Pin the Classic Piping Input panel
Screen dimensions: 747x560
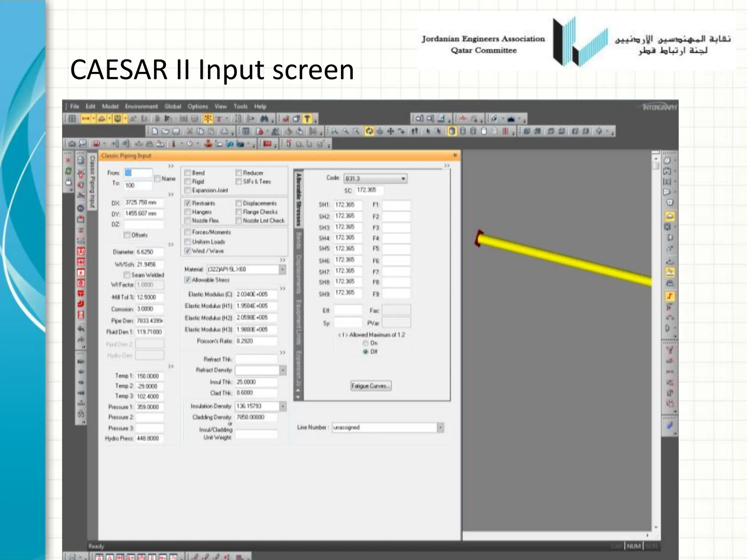click(x=455, y=155)
